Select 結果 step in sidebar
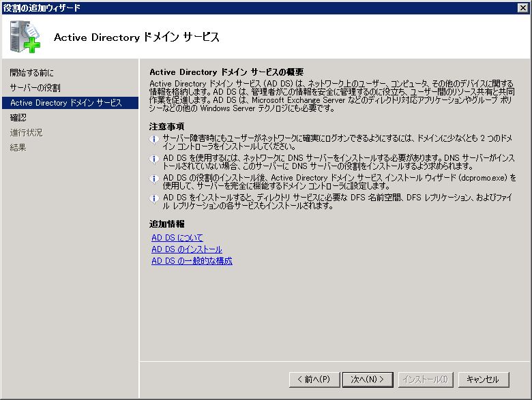 [x=18, y=147]
